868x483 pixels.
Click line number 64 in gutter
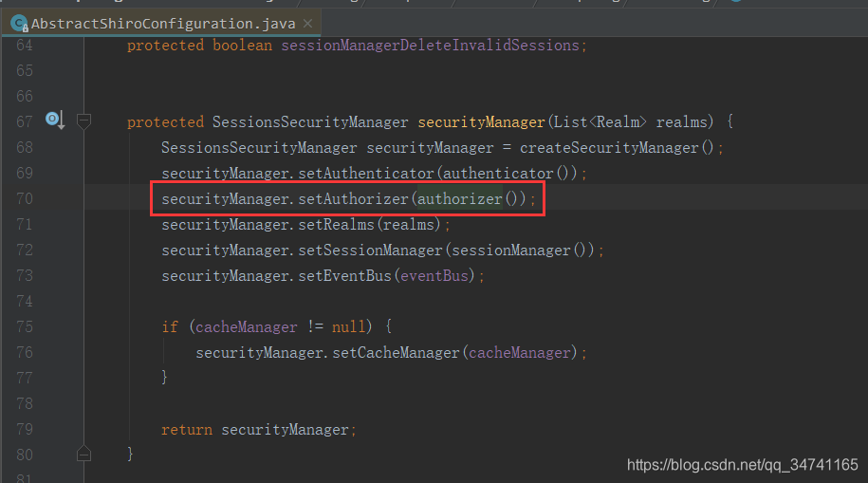click(x=25, y=45)
